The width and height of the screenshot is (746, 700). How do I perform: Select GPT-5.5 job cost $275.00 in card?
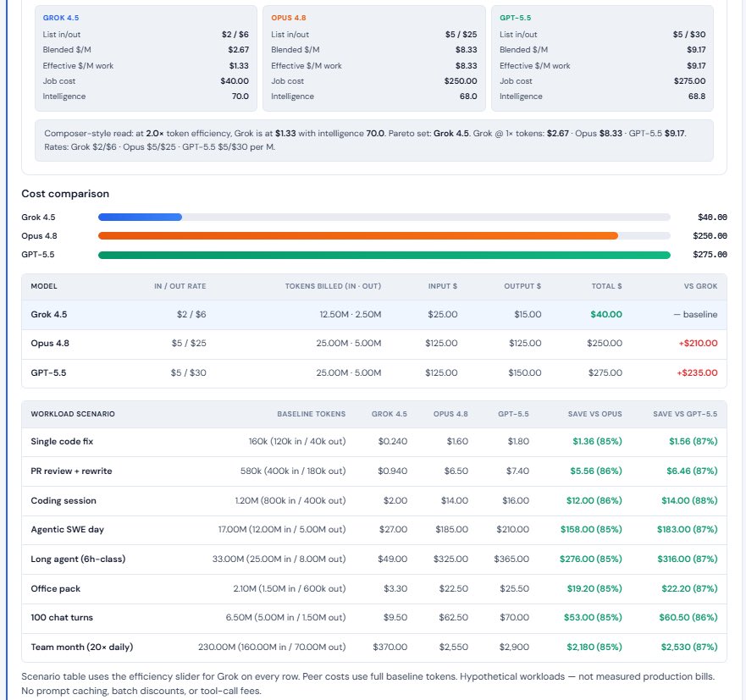coord(689,81)
